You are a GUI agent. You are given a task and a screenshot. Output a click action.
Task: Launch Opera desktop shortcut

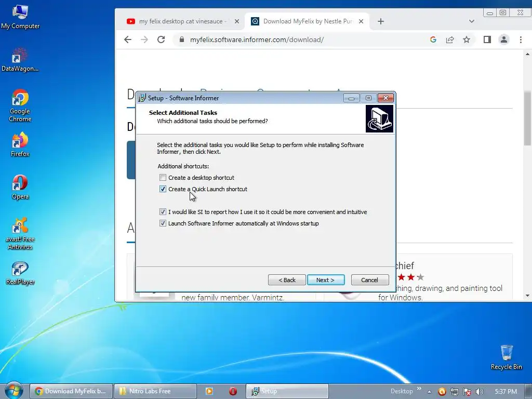click(20, 187)
